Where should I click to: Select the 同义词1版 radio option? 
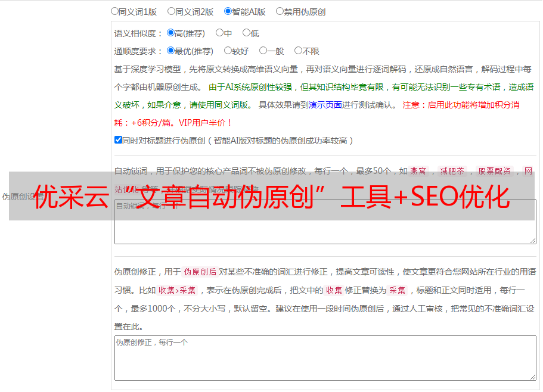tap(114, 11)
